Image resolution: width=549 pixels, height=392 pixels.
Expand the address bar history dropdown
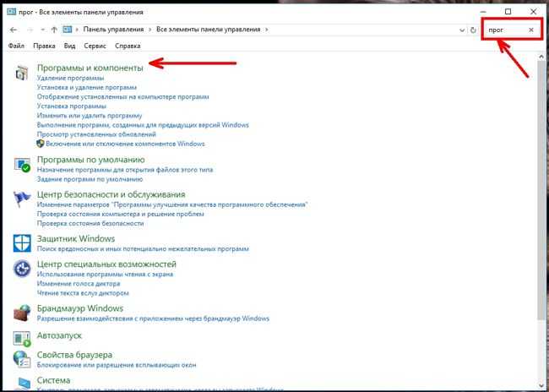click(462, 30)
